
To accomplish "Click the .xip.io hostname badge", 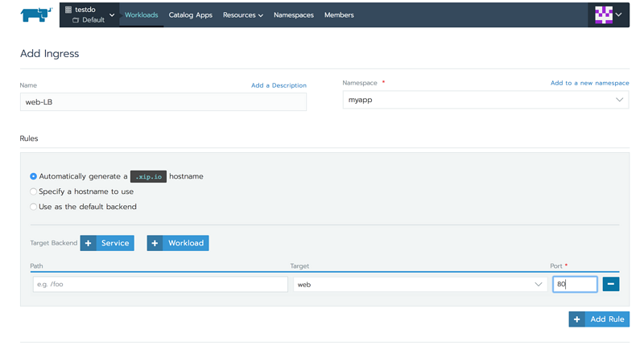I will pyautogui.click(x=148, y=176).
